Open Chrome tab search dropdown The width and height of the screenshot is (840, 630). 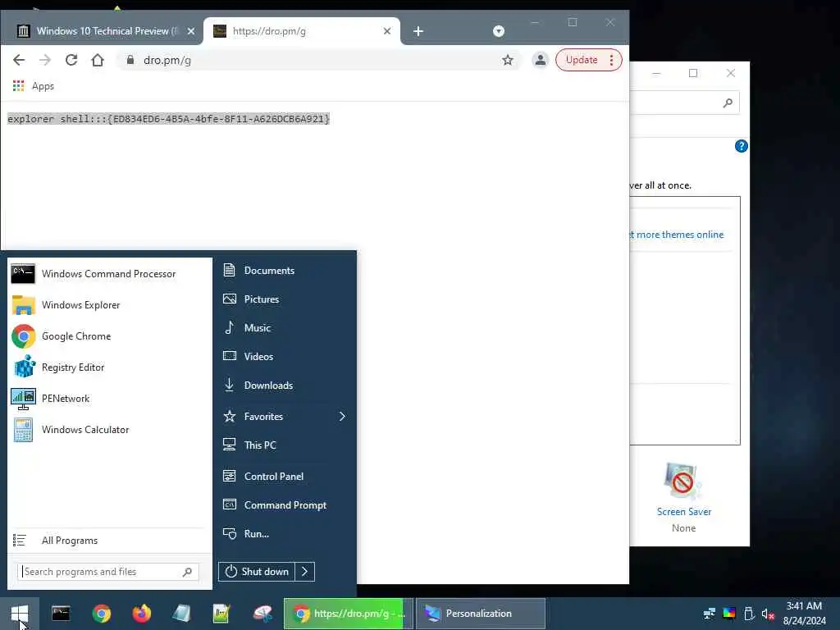[499, 31]
